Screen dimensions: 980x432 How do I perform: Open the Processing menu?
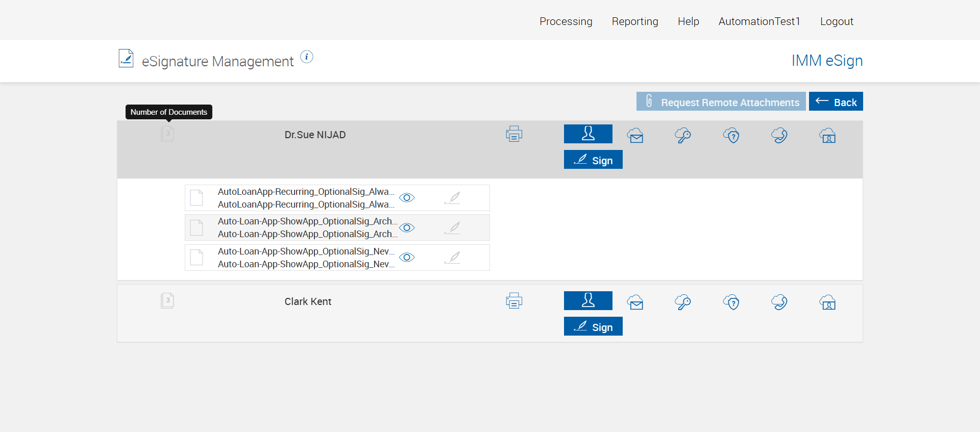(x=566, y=21)
